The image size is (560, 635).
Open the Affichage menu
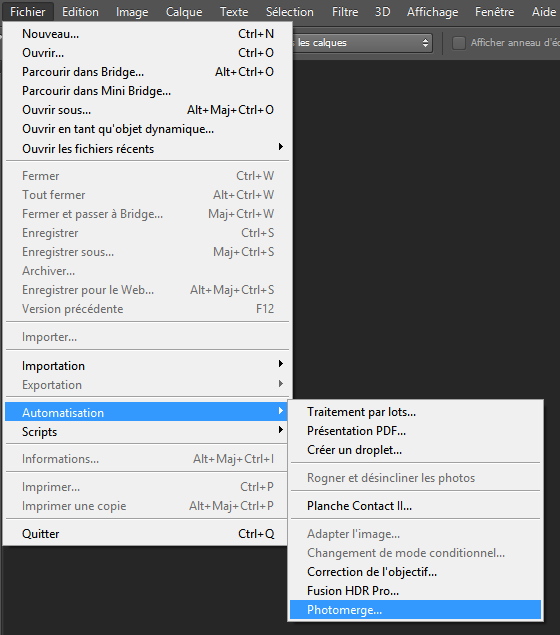pos(432,12)
